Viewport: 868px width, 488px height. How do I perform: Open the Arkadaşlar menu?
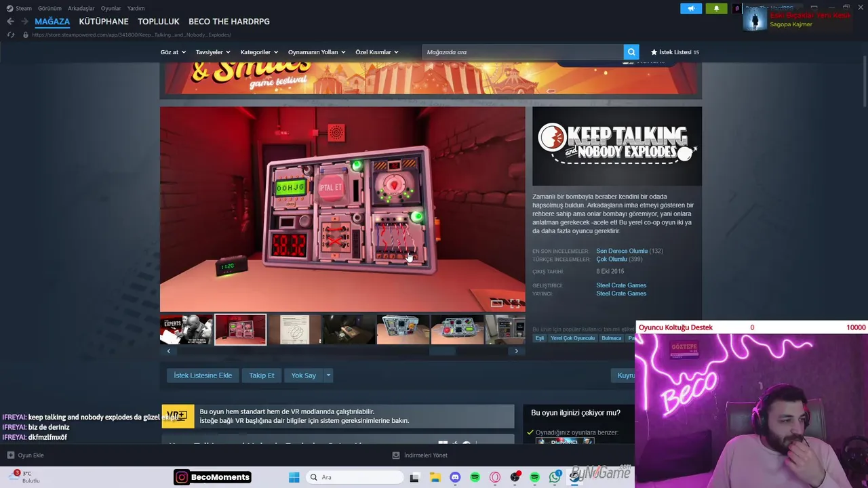coord(81,8)
